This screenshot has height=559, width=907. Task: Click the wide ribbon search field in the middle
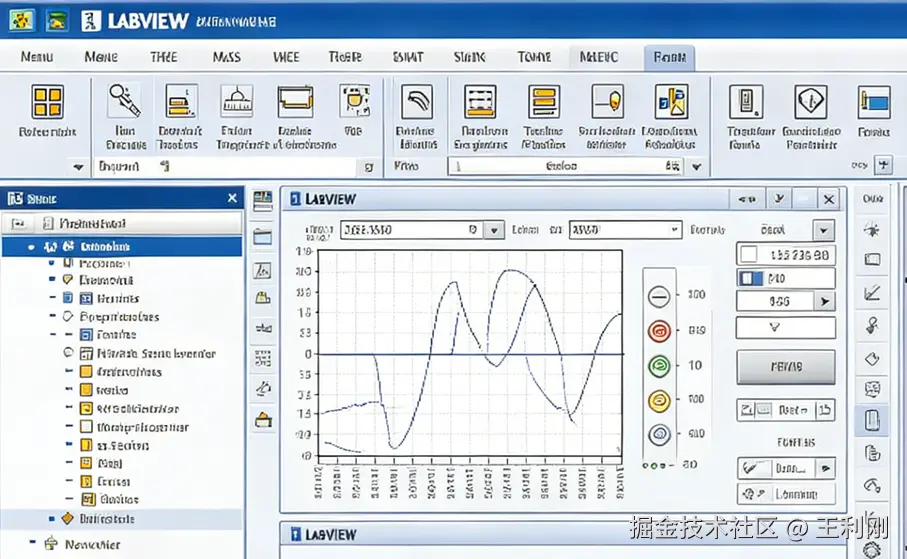(x=565, y=167)
